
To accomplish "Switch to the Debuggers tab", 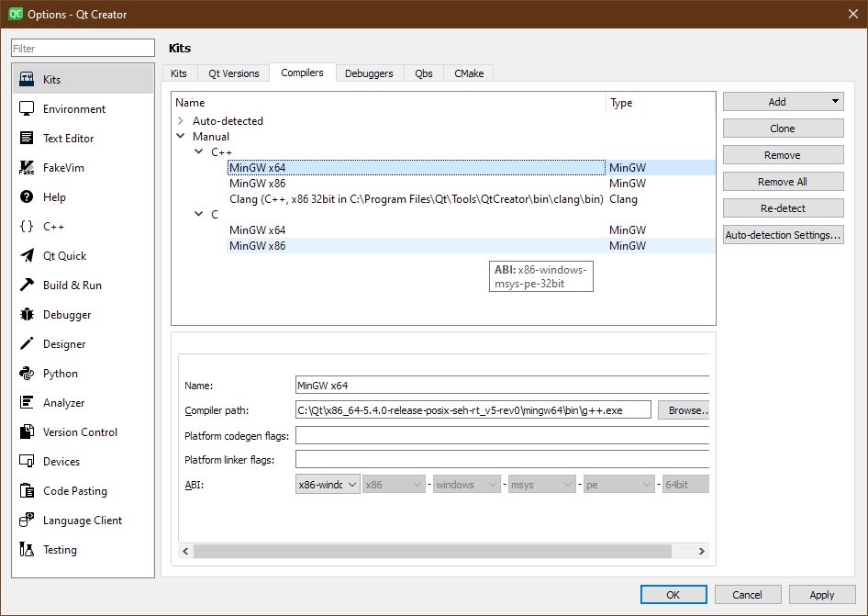I will [370, 73].
